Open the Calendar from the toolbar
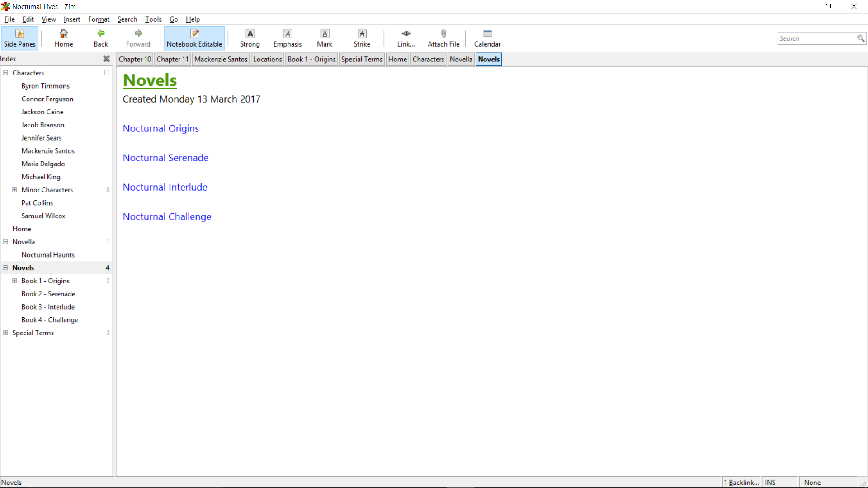 click(487, 38)
